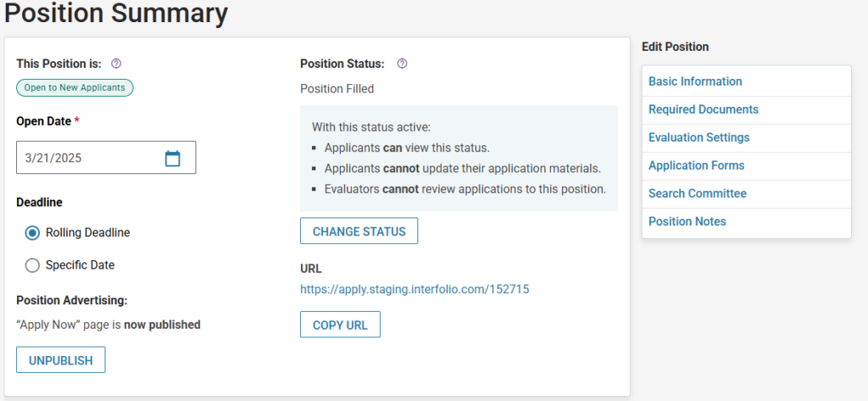Click the Rolling Deadline label text
Image resolution: width=868 pixels, height=401 pixels.
tap(88, 232)
